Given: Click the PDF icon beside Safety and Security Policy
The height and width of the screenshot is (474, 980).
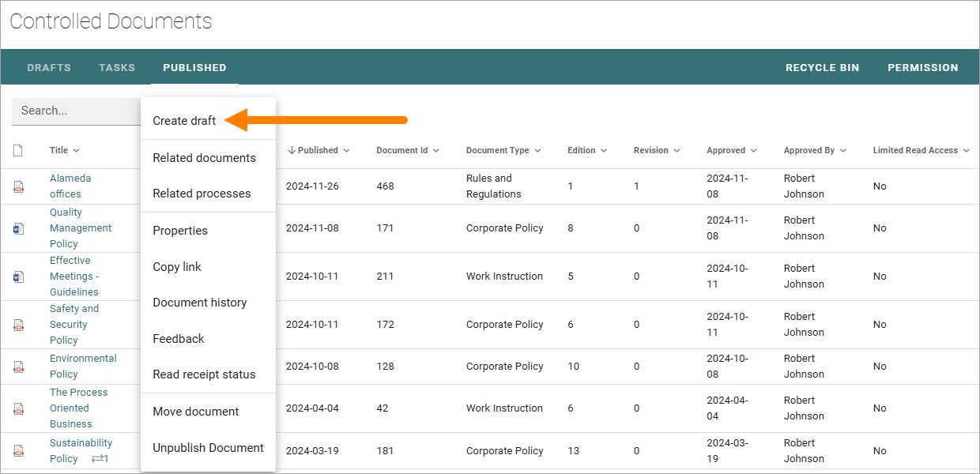Looking at the screenshot, I should coord(18,325).
